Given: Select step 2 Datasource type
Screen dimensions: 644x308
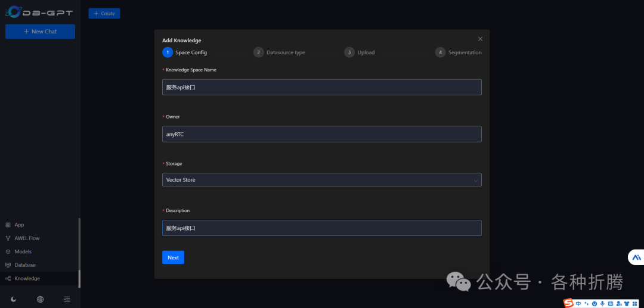Looking at the screenshot, I should coord(279,52).
